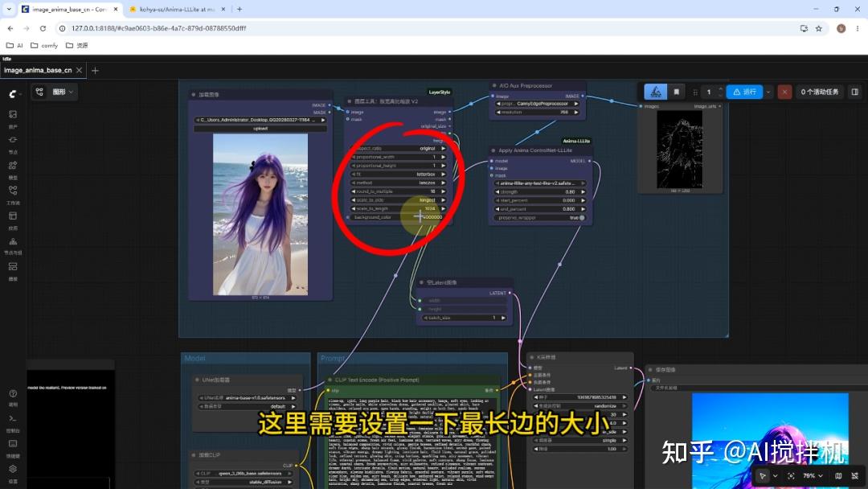Screen dimensions: 868x489
Task: Open the Chrome profile avatar
Action: click(841, 28)
